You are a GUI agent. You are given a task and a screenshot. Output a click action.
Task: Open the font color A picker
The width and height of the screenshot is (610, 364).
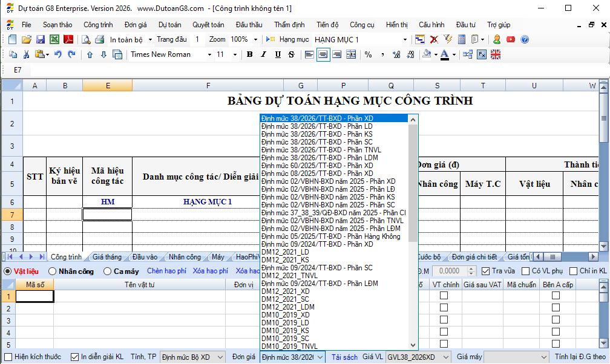(x=445, y=54)
